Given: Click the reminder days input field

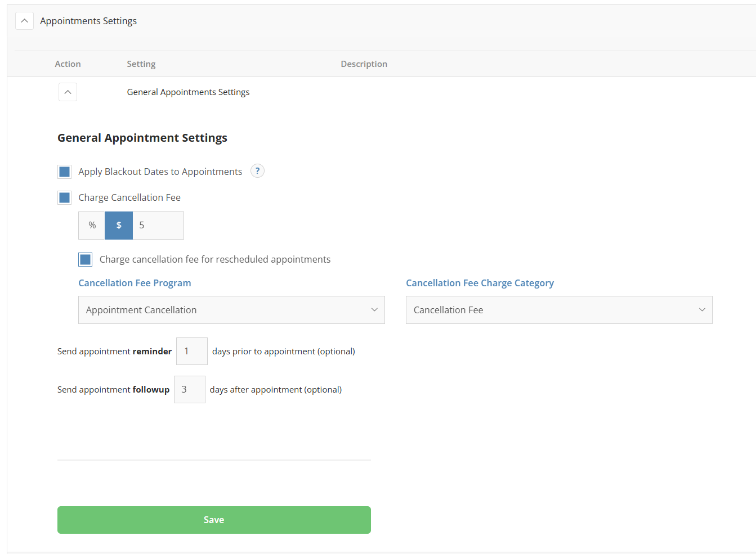Looking at the screenshot, I should point(192,351).
